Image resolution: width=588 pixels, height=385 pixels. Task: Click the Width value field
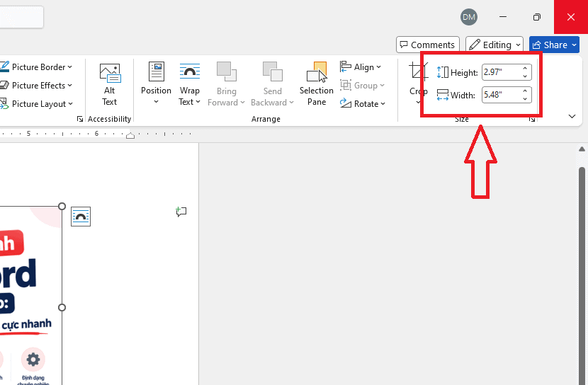click(501, 95)
